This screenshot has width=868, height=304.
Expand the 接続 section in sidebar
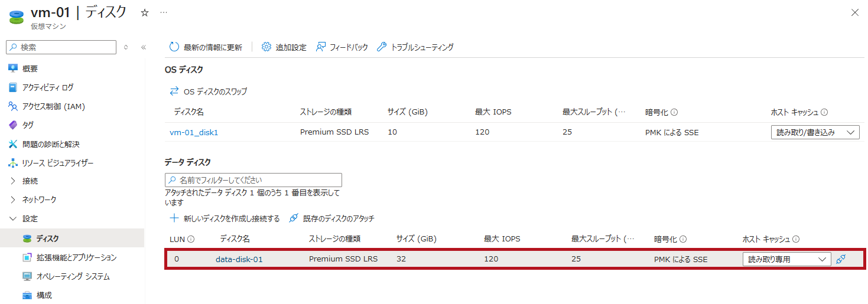click(13, 181)
